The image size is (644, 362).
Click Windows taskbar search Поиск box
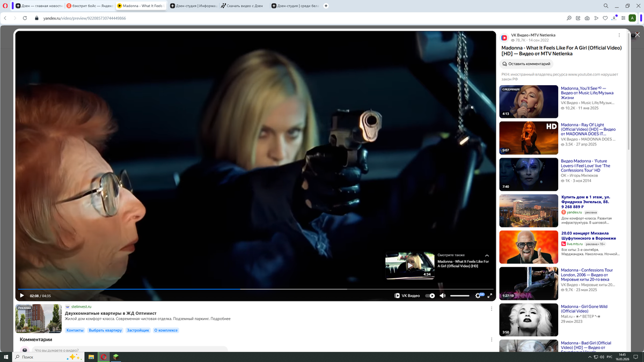48,357
